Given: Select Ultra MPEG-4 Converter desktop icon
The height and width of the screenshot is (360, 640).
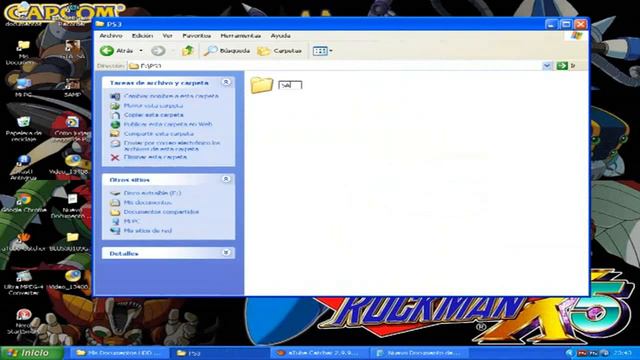Looking at the screenshot, I should click(x=23, y=276).
